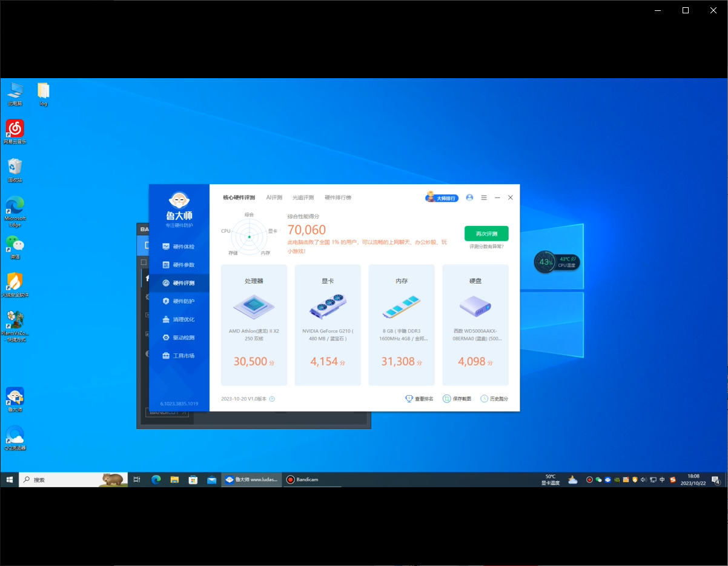The image size is (728, 566).
Task: Click the help icon beside V1.0版本
Action: (272, 399)
